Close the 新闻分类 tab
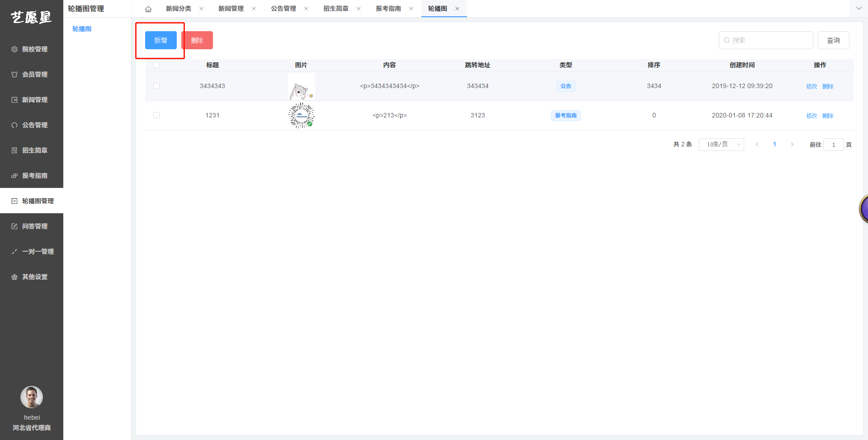 (201, 9)
